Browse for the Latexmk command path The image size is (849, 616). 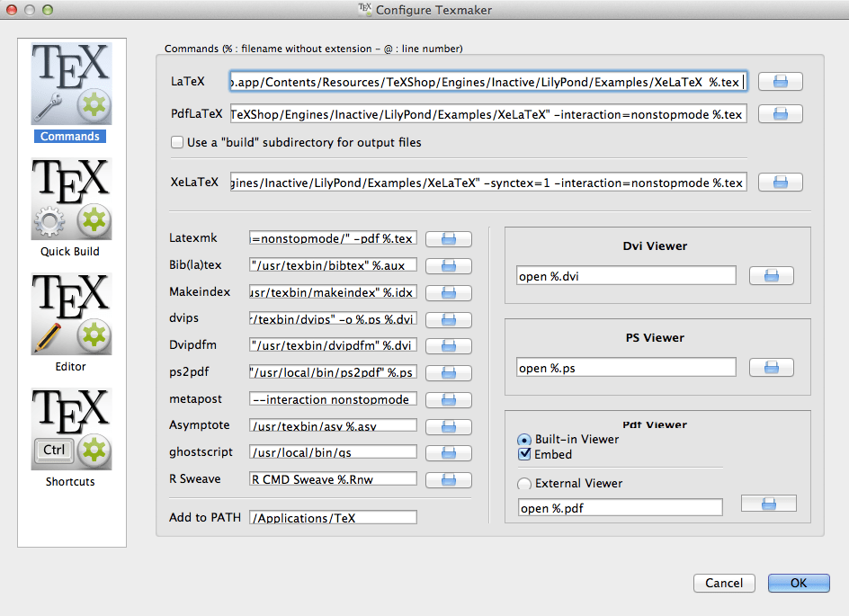click(x=448, y=238)
